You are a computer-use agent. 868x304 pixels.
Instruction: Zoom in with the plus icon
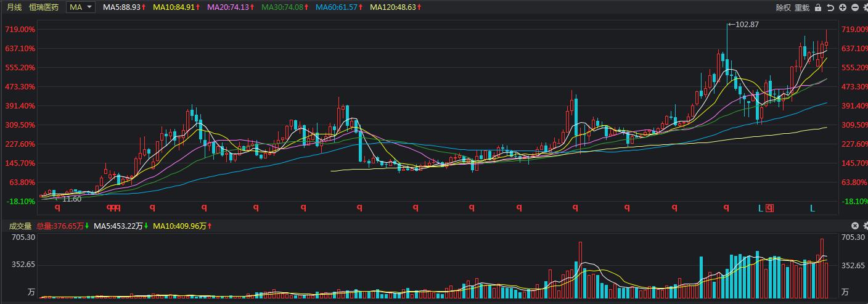pyautogui.click(x=843, y=7)
